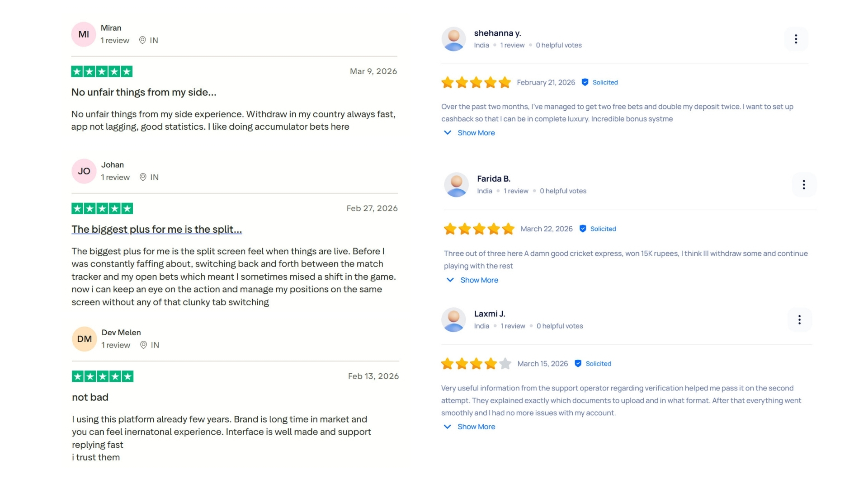The height and width of the screenshot is (488, 868).
Task: Click '0 helpful votes' beside Farida B.
Action: 563,191
